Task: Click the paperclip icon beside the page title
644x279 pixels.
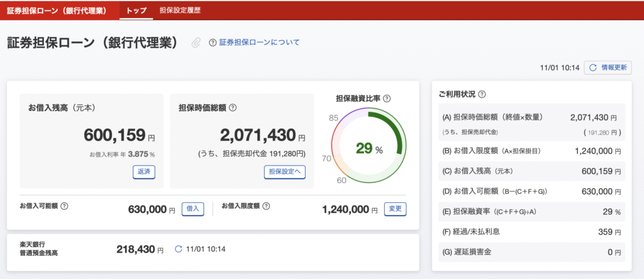Action: click(x=196, y=43)
